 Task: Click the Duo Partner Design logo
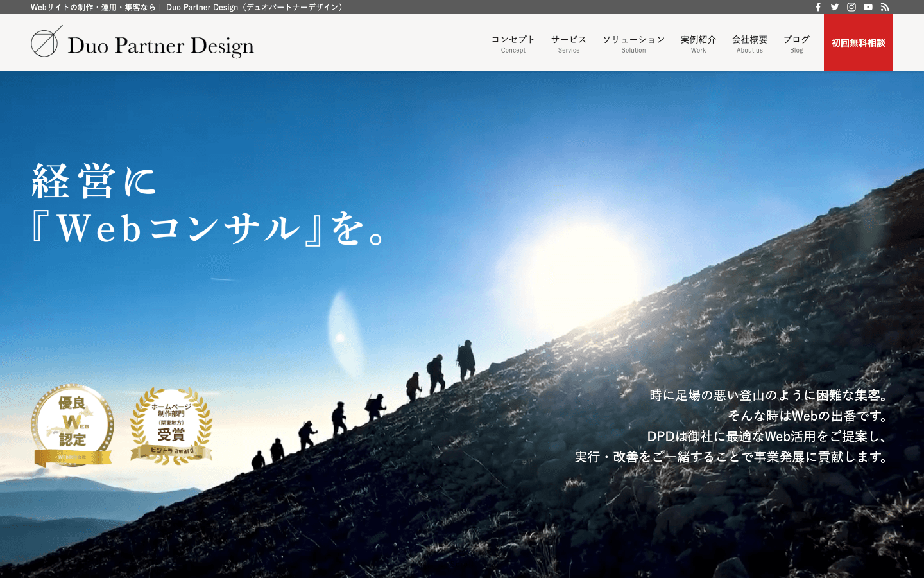142,42
